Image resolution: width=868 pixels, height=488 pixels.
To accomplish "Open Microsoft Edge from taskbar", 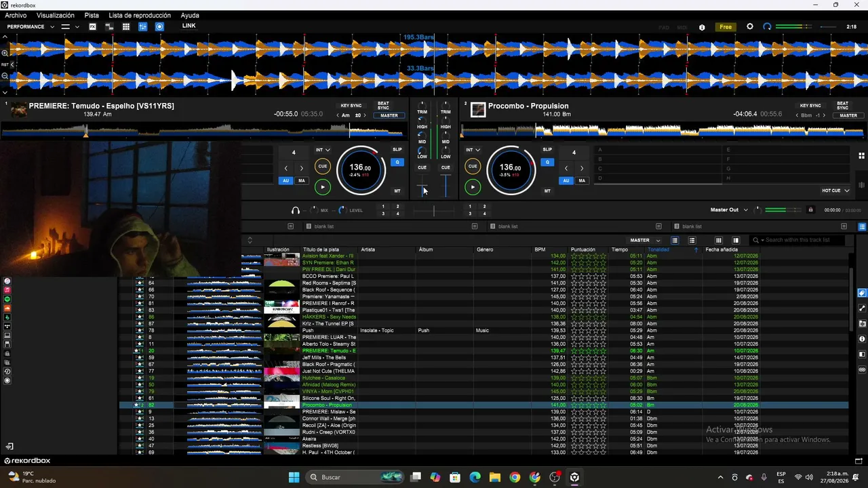I will (x=475, y=477).
